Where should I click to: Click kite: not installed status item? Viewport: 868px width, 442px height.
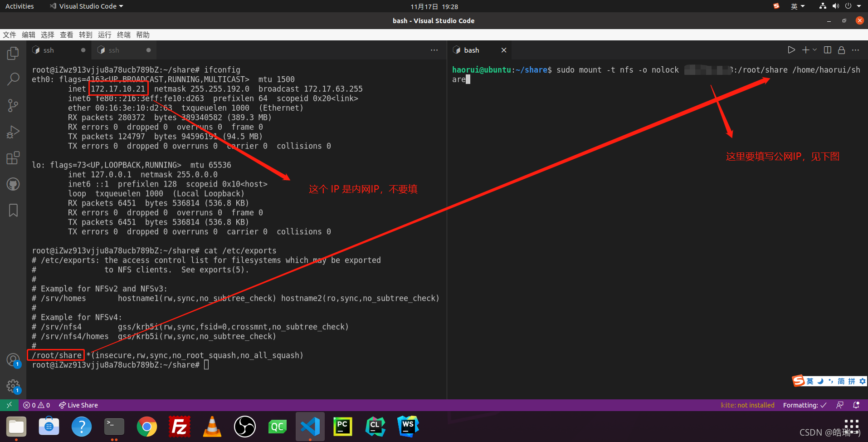(x=747, y=405)
